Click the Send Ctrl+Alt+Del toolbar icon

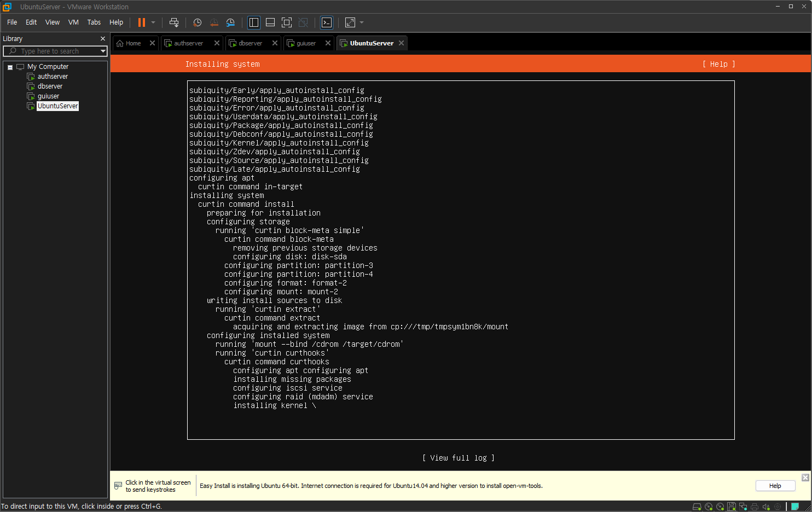(174, 22)
